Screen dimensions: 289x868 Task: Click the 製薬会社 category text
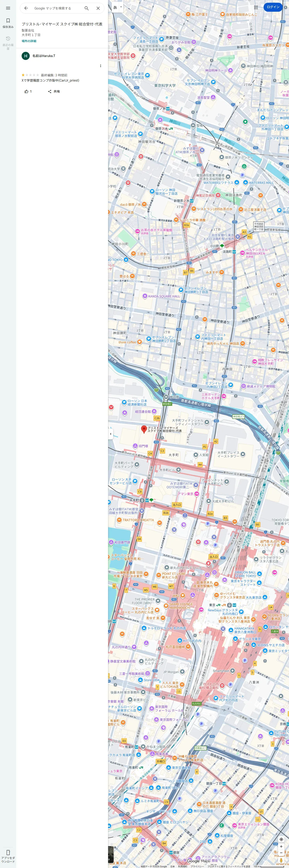[28, 30]
